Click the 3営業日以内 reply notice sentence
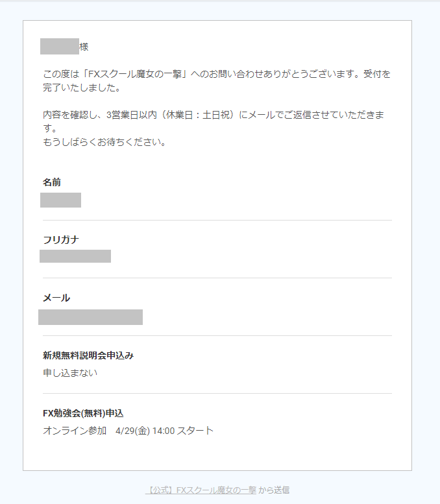The height and width of the screenshot is (504, 440). pos(214,121)
